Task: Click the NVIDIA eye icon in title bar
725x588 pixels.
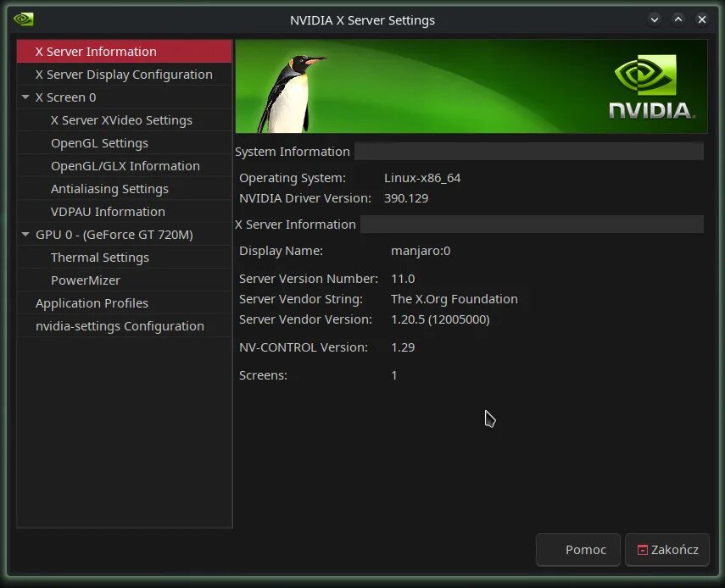Action: pos(24,19)
